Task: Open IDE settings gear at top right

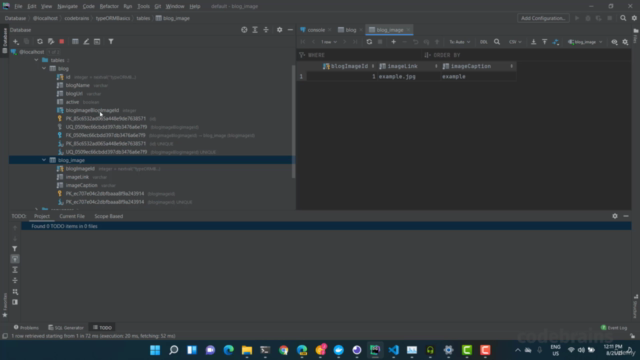Action: click(634, 18)
